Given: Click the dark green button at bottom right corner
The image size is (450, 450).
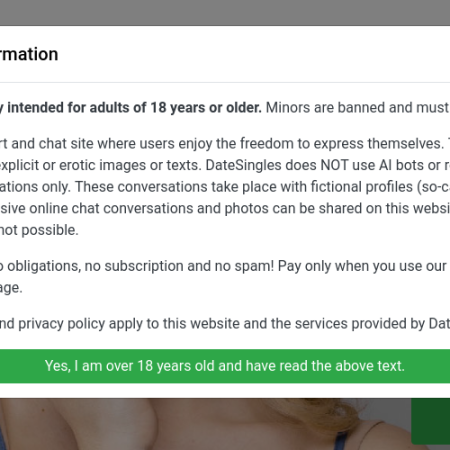Looking at the screenshot, I should pyautogui.click(x=431, y=421).
